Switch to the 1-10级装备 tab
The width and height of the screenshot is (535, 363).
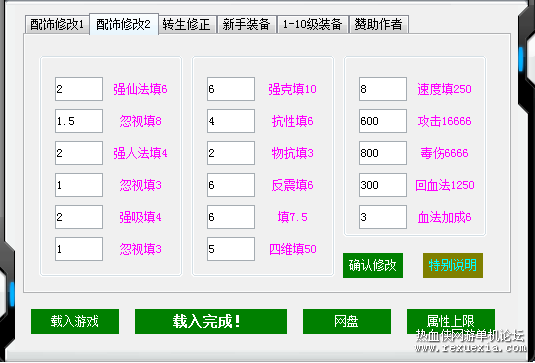click(x=313, y=25)
